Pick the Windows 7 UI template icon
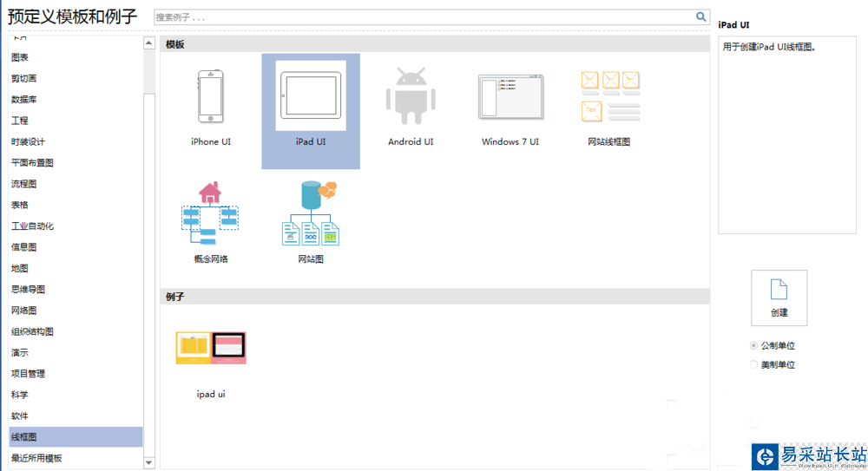Viewport: 868px width, 471px height. (x=510, y=97)
